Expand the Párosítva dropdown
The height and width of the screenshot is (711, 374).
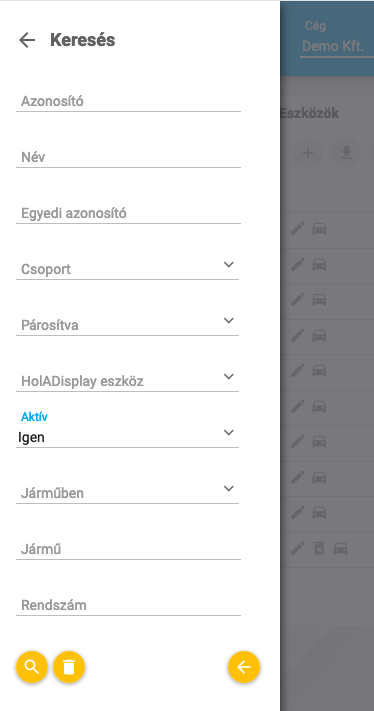[127, 323]
